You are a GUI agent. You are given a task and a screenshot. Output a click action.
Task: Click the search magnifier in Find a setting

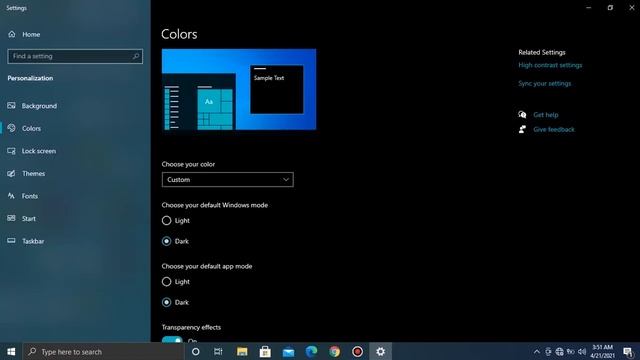[x=136, y=56]
